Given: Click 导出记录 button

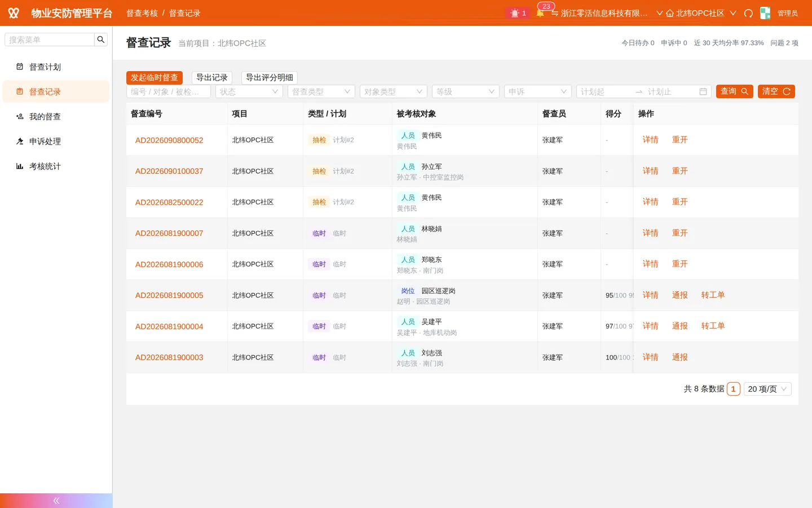Looking at the screenshot, I should point(212,77).
